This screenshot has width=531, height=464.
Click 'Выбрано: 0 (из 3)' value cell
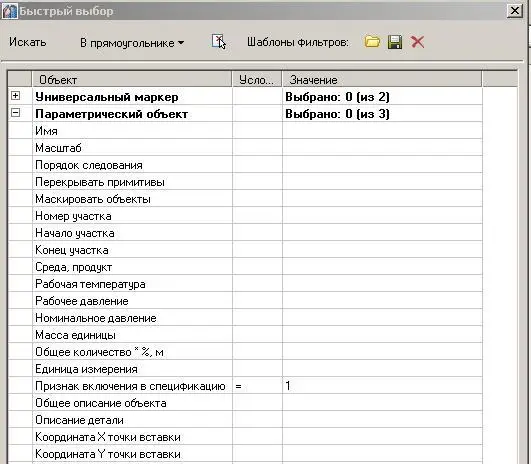[382, 114]
